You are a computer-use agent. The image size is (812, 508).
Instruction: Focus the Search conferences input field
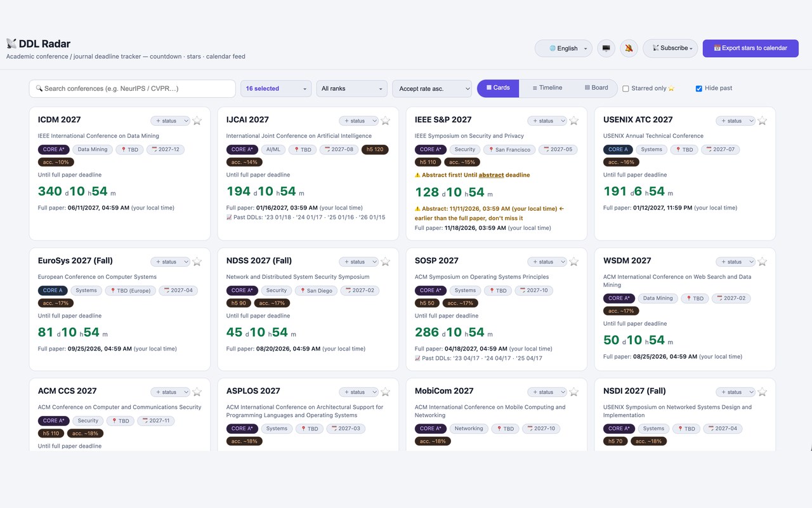tap(132, 89)
